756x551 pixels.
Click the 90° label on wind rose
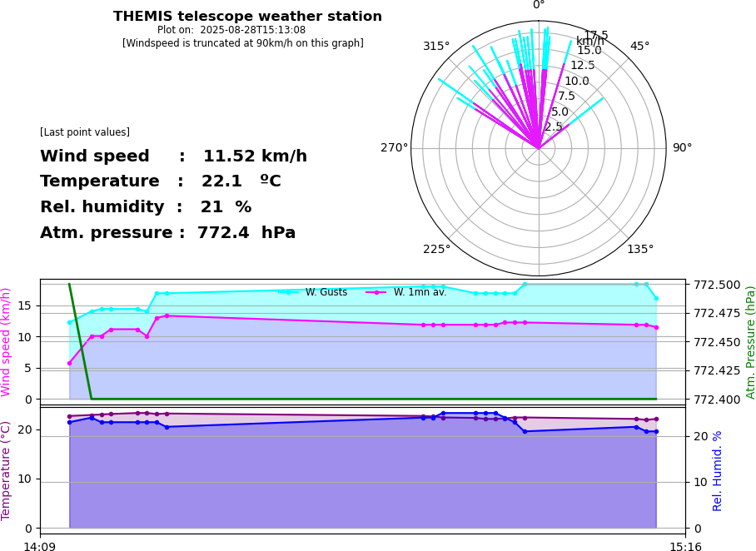683,148
